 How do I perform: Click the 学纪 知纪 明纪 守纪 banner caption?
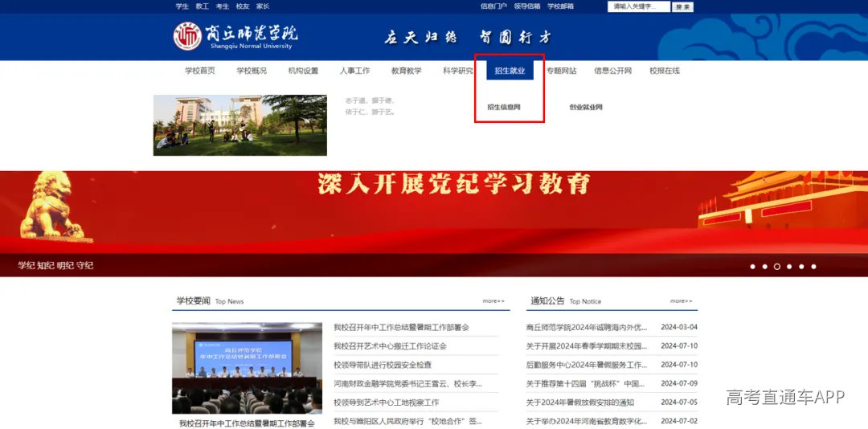pyautogui.click(x=55, y=266)
